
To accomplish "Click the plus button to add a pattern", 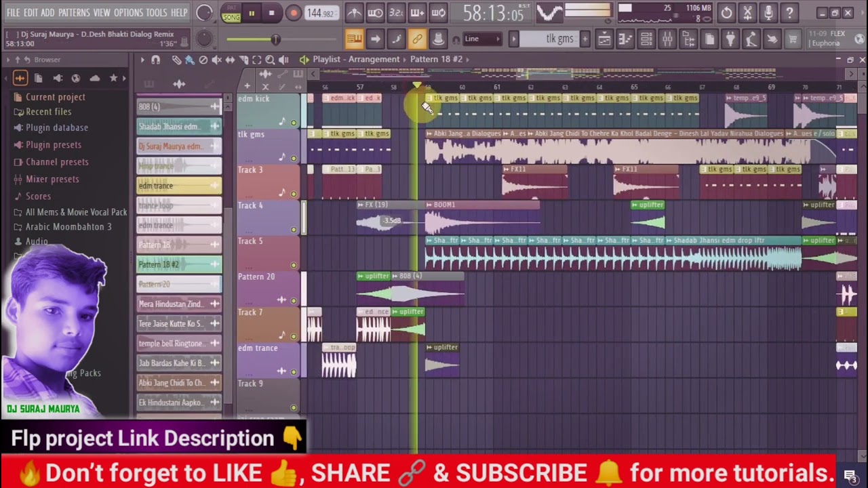I will point(585,39).
